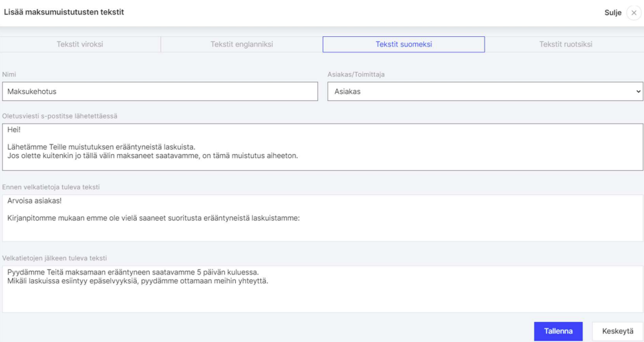Expand the Asiakas/Toimittaja dropdown
Viewport: 644px width, 342px height.
coord(485,91)
